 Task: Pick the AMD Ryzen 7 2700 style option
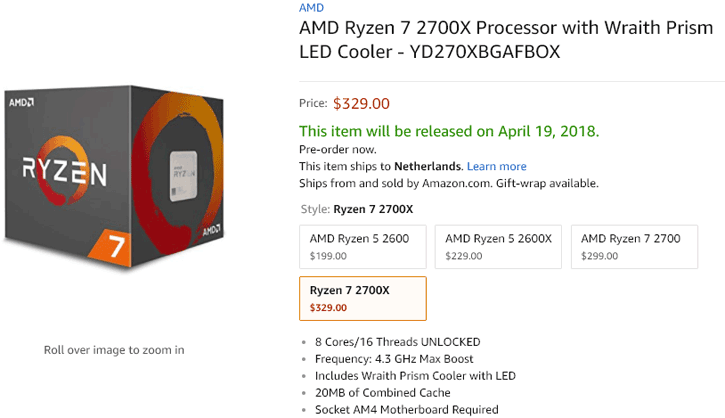[634, 246]
